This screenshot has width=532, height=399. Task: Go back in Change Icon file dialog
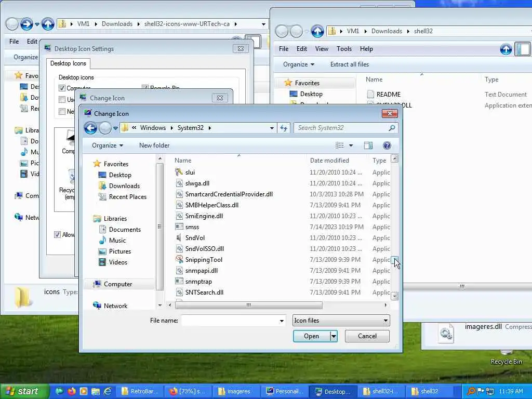point(90,128)
